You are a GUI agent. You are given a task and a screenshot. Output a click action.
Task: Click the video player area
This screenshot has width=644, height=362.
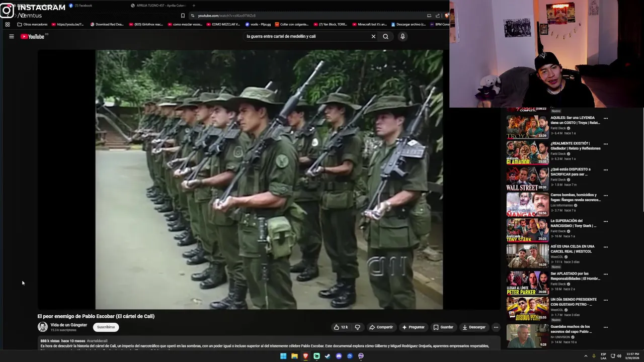pyautogui.click(x=269, y=179)
